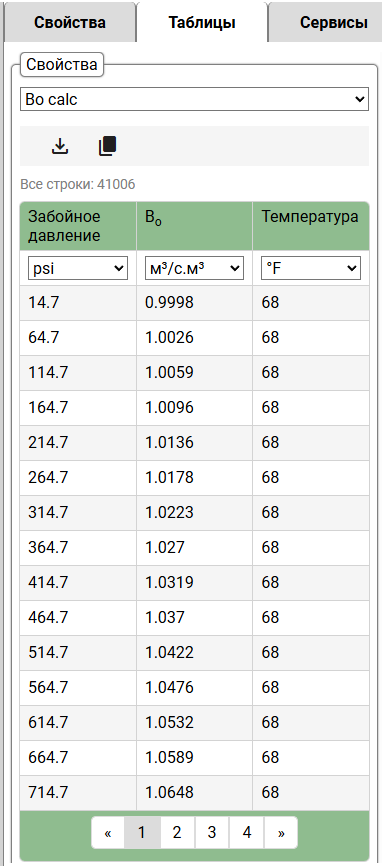The height and width of the screenshot is (866, 382).
Task: Click pressure cell 14.7
Action: 78,303
